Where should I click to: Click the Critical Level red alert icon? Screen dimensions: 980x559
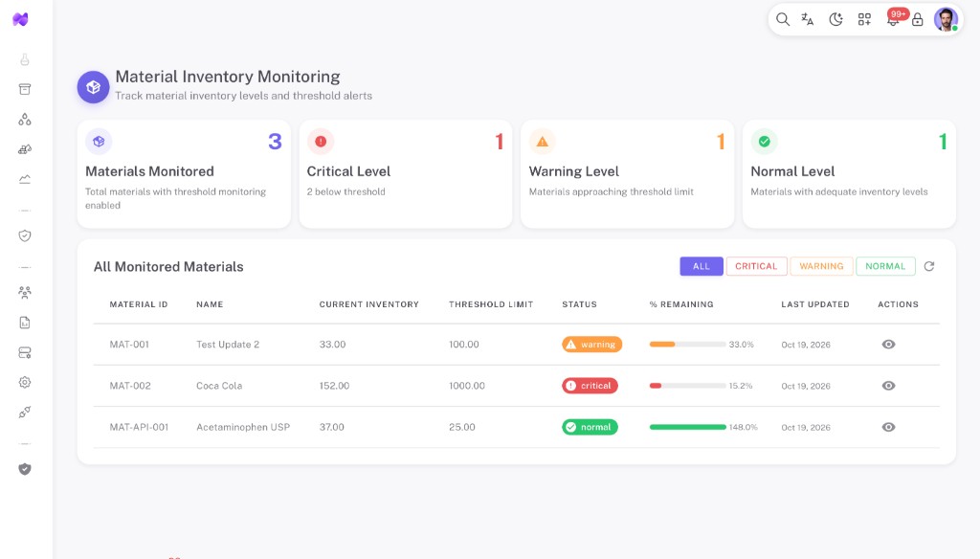point(321,142)
